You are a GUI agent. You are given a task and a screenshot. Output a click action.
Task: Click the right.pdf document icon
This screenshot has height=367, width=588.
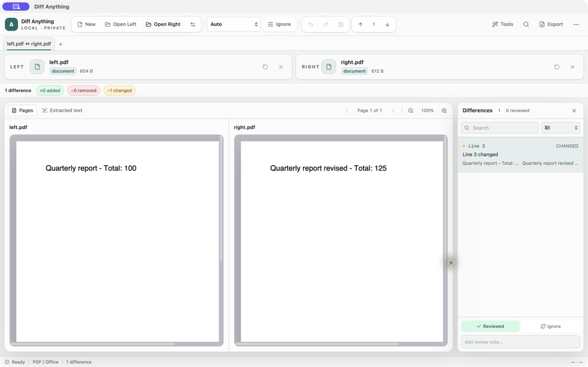[329, 67]
